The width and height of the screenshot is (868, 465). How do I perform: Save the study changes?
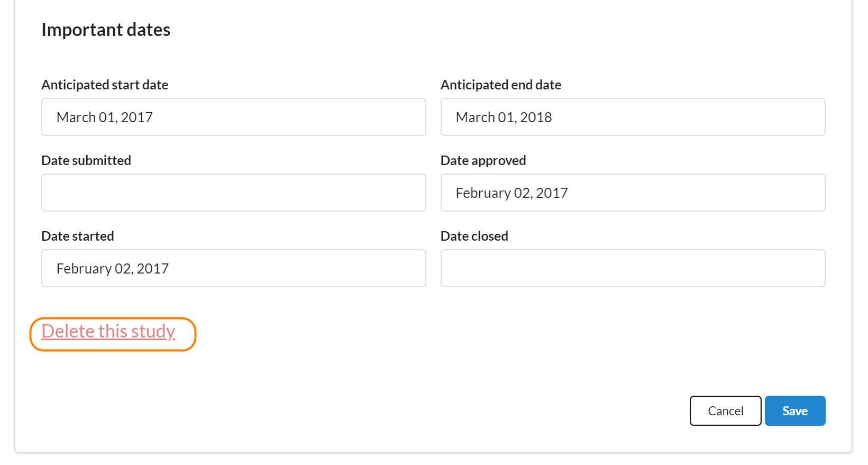[x=794, y=411]
